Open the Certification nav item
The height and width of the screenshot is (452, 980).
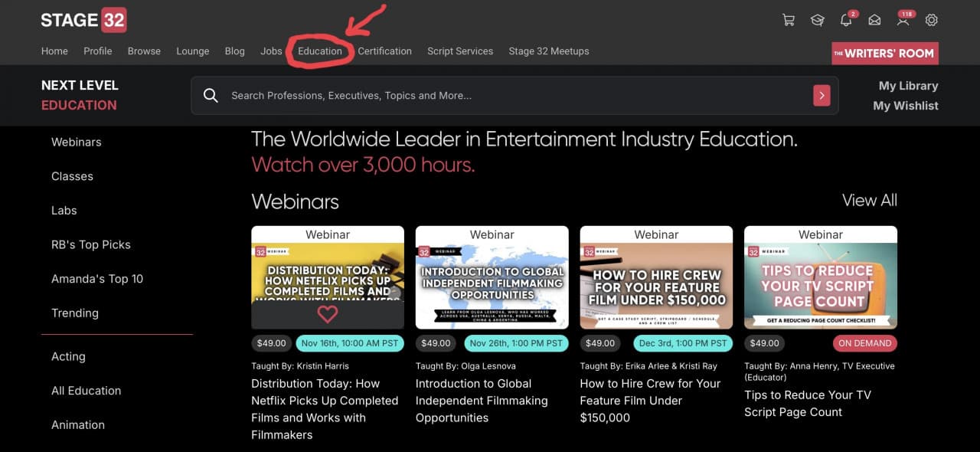pyautogui.click(x=385, y=51)
